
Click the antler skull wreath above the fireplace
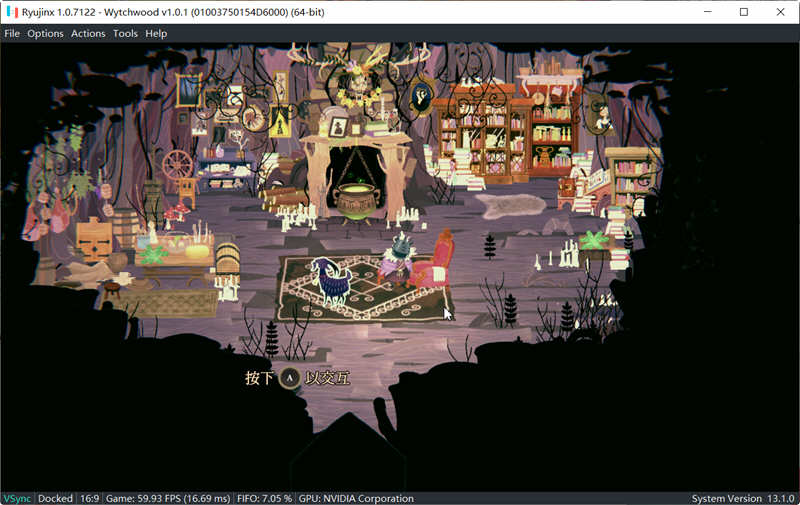coord(358,77)
